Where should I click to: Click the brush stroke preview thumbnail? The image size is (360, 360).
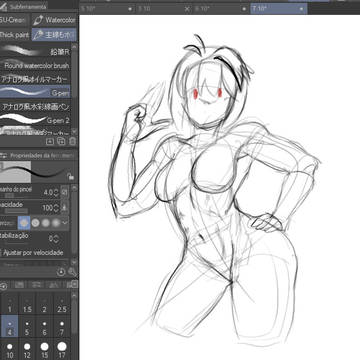coord(15,172)
